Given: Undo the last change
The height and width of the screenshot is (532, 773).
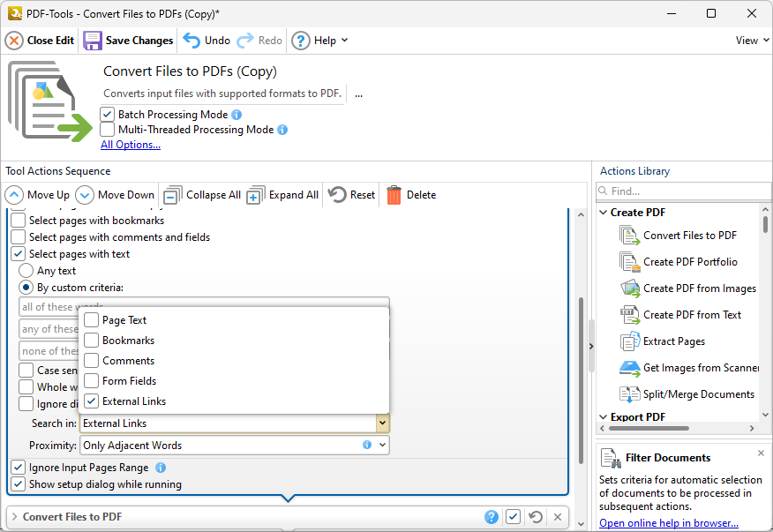Looking at the screenshot, I should pos(206,41).
